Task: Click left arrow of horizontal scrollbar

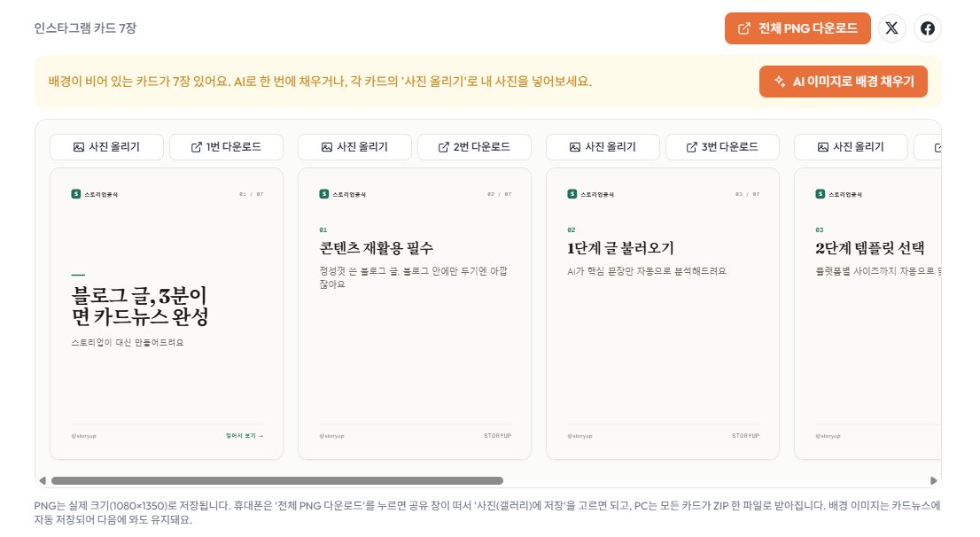Action: pos(43,481)
